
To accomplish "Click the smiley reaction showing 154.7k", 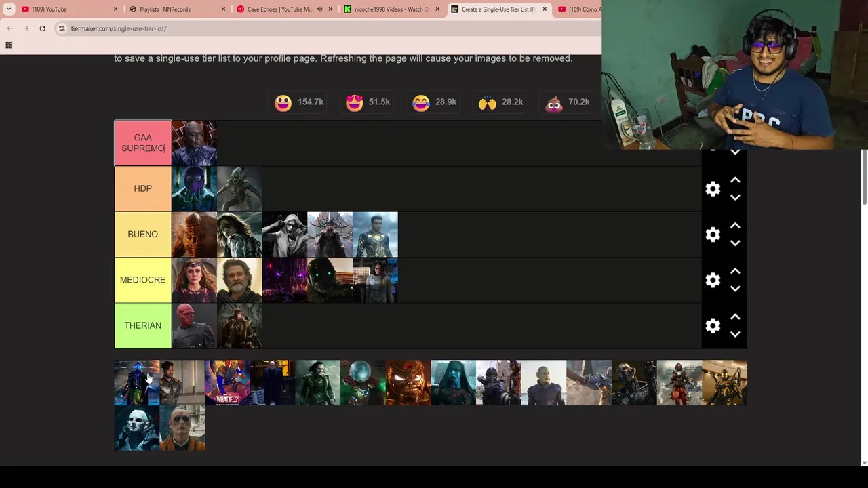I will click(298, 102).
